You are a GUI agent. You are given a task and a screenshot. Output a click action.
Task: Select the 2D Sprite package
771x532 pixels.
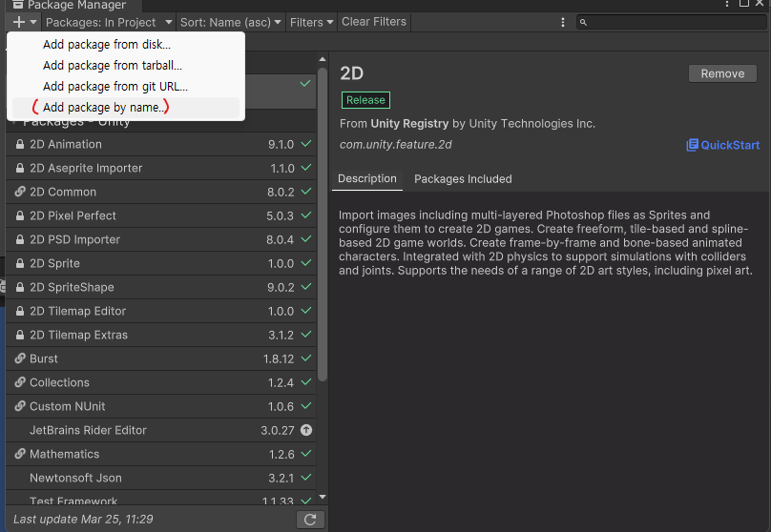161,263
